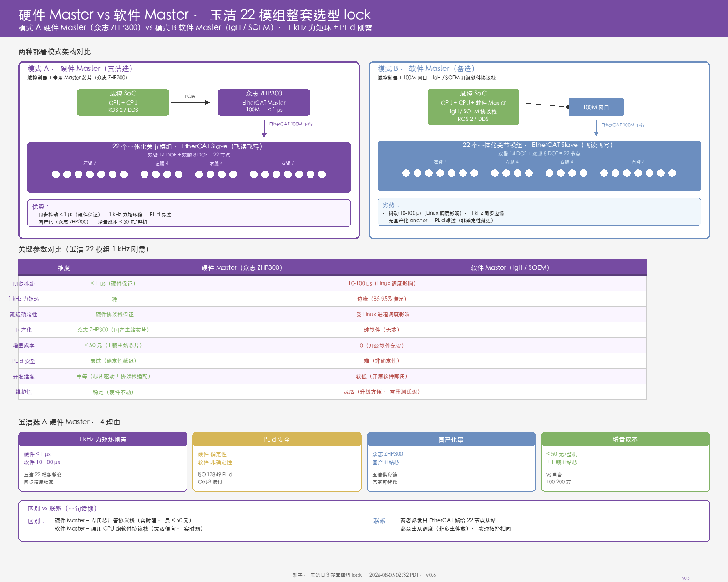The image size is (728, 582).
Task: Open the 国产化率 card header
Action: [451, 439]
